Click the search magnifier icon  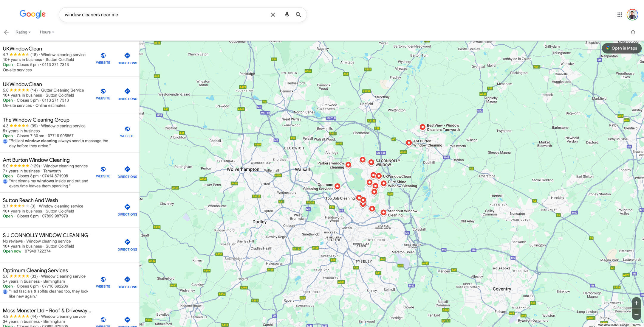[x=298, y=14]
